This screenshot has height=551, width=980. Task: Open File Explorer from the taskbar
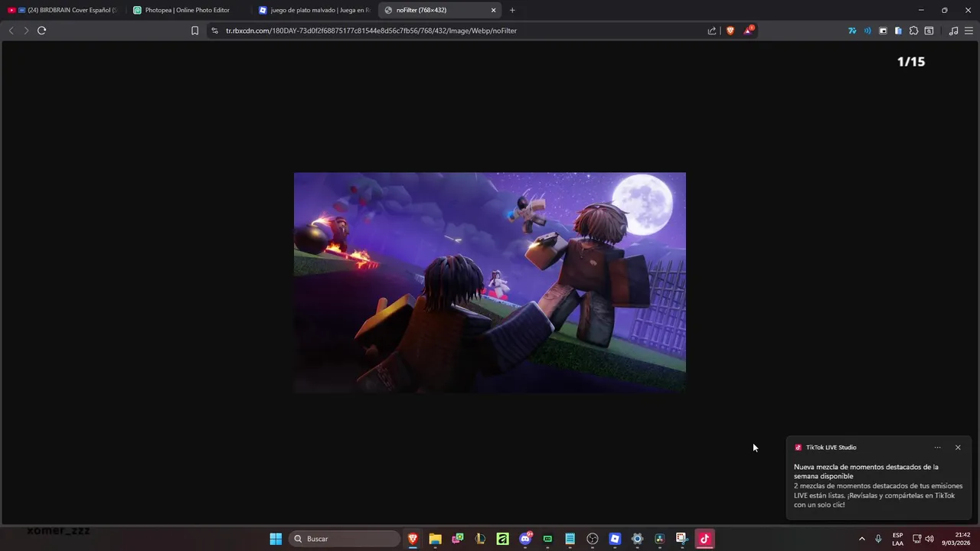click(435, 539)
